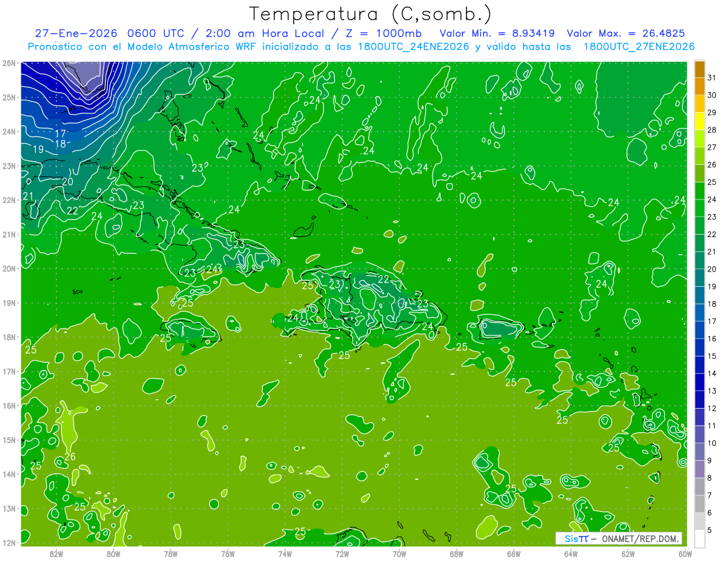Click the "21" contour label on the map
Screen dimensions: 728x562
(29, 196)
